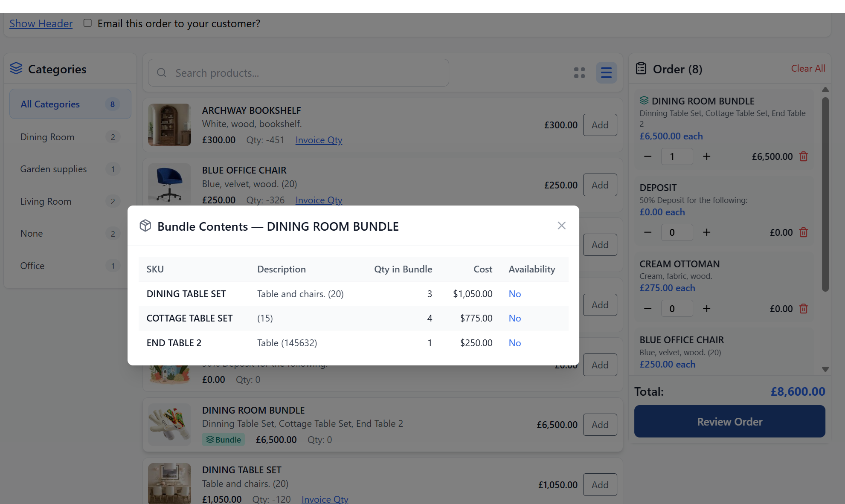Image resolution: width=845 pixels, height=504 pixels.
Task: Select Dining Room category
Action: pyautogui.click(x=70, y=137)
